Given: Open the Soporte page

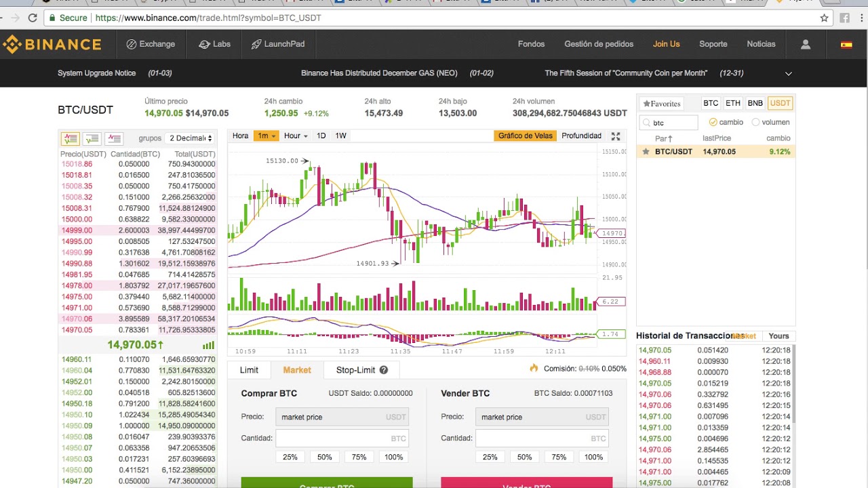Looking at the screenshot, I should (713, 44).
